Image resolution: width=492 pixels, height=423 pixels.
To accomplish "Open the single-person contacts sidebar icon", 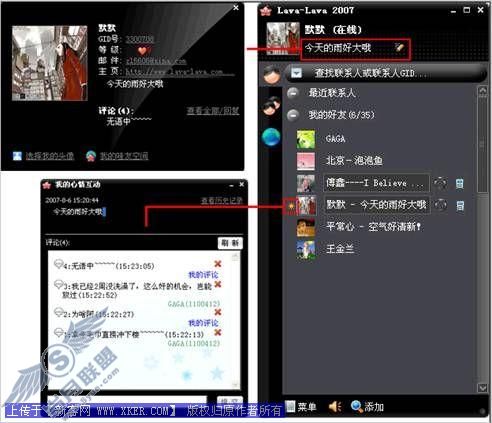I will coord(272,74).
